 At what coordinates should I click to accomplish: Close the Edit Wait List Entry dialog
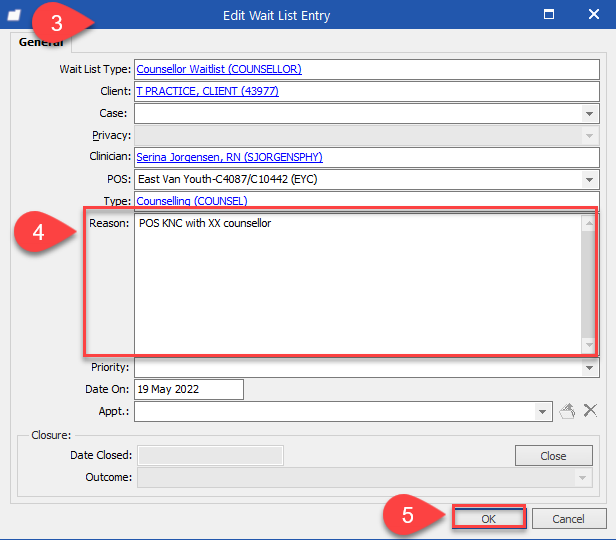tap(594, 15)
